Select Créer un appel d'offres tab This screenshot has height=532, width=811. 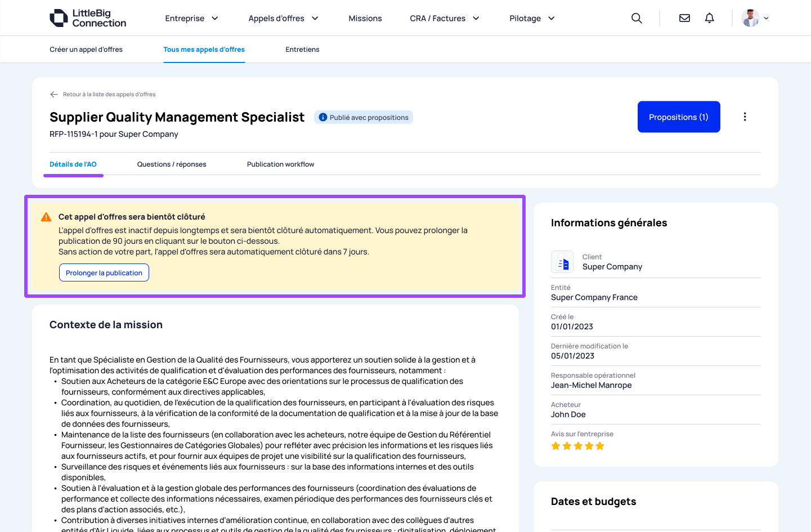tap(86, 50)
